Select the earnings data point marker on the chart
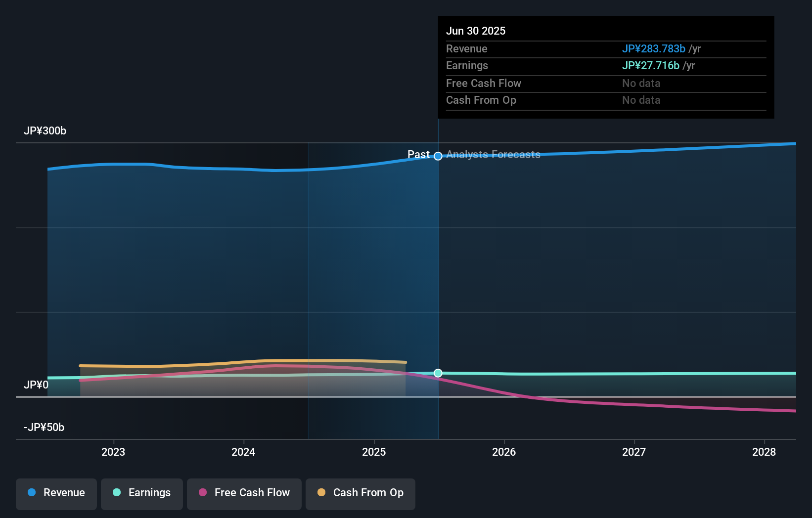 tap(438, 373)
